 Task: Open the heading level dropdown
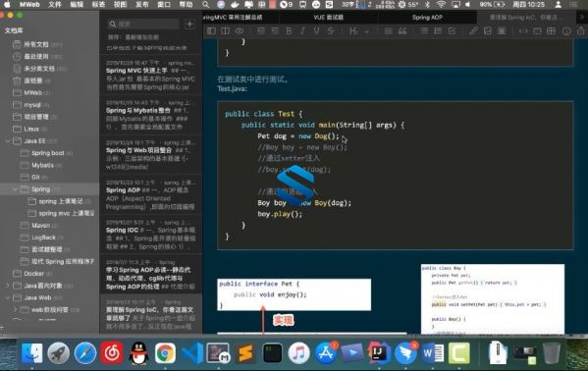(367, 31)
